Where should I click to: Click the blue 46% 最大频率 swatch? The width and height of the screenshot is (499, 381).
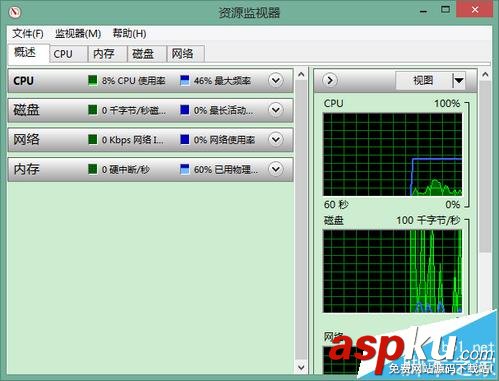(185, 80)
